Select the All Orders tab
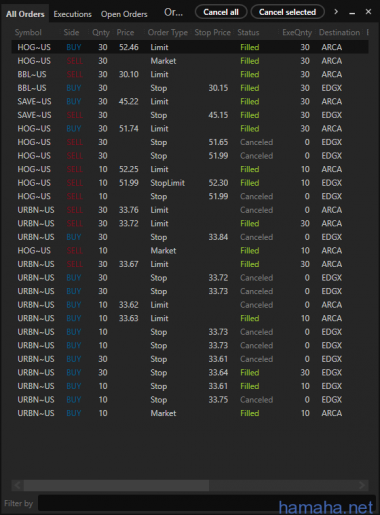The height and width of the screenshot is (515, 380). click(x=25, y=14)
